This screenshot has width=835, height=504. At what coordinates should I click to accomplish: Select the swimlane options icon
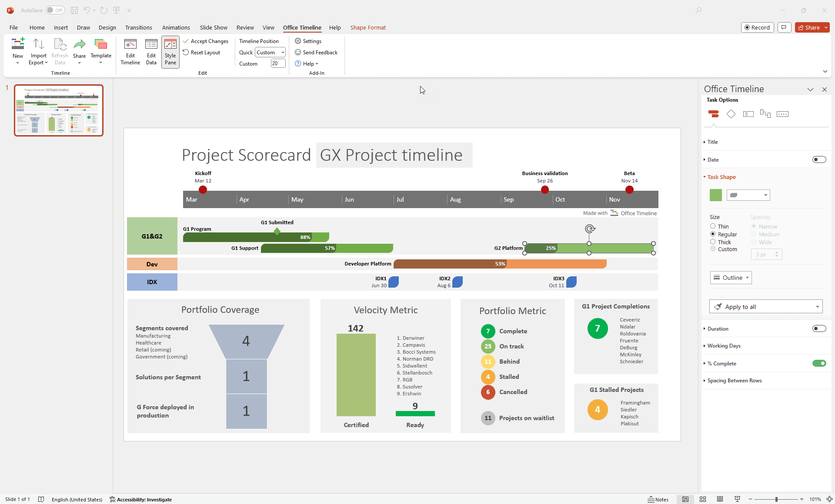748,114
